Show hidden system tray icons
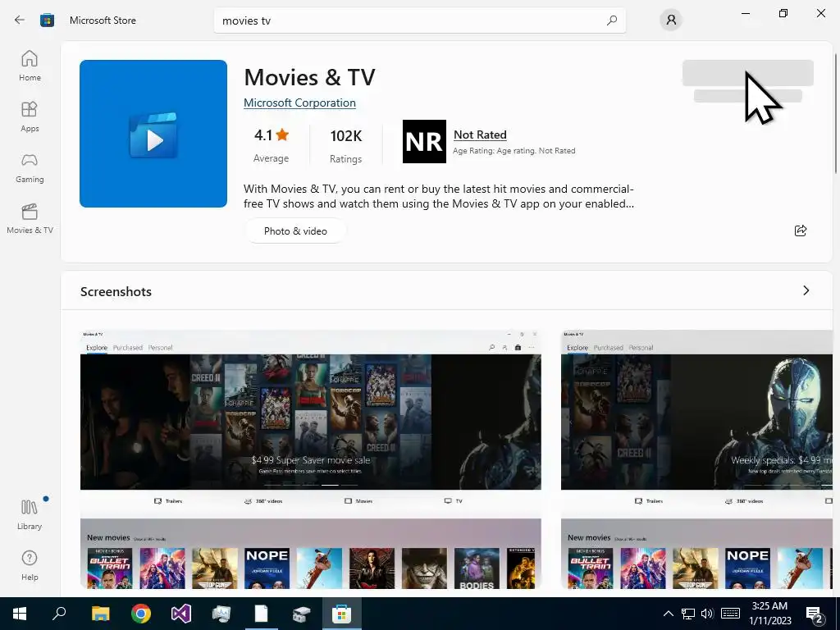Screen dimensions: 840x630 pyautogui.click(x=668, y=614)
